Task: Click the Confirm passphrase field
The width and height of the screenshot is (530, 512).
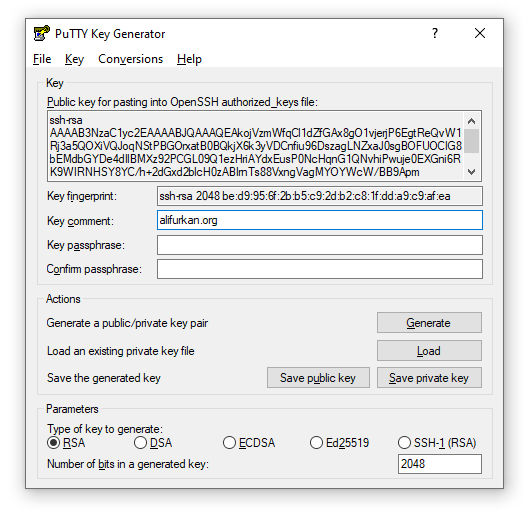Action: (319, 269)
